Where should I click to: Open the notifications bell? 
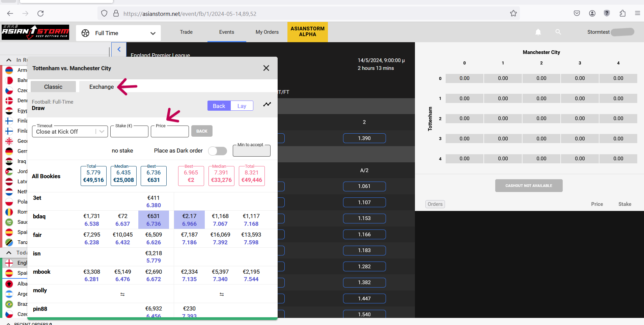pyautogui.click(x=538, y=32)
